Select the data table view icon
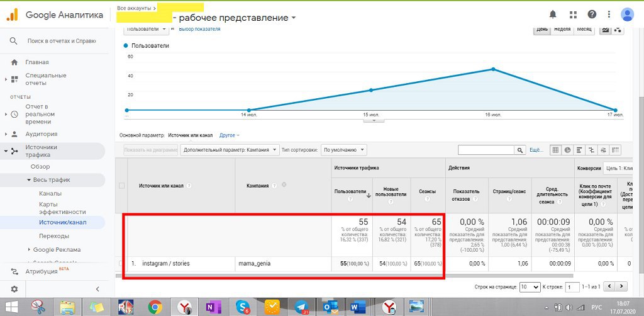This screenshot has width=644, height=316. tap(555, 150)
